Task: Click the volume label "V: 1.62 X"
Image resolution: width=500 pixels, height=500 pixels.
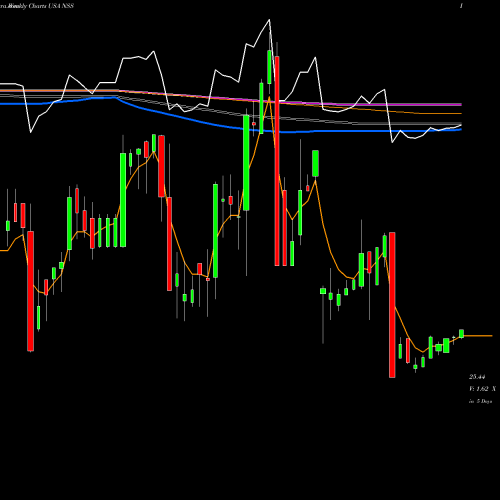Action: [x=482, y=389]
